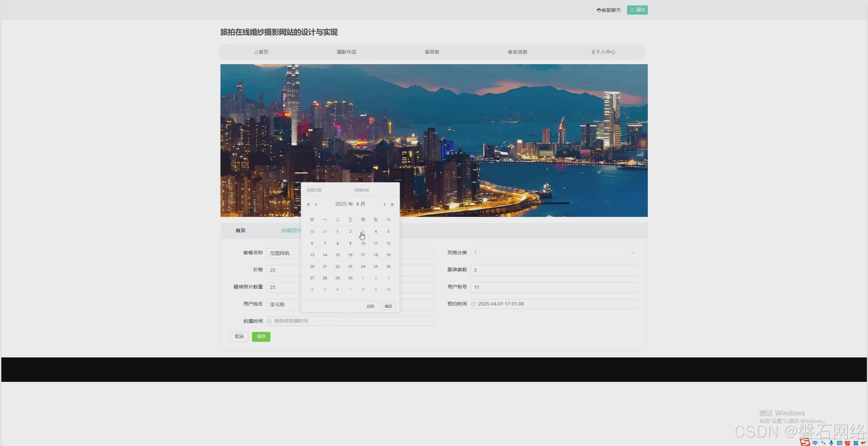Click the green 保存 button
The height and width of the screenshot is (446, 868).
point(261,337)
